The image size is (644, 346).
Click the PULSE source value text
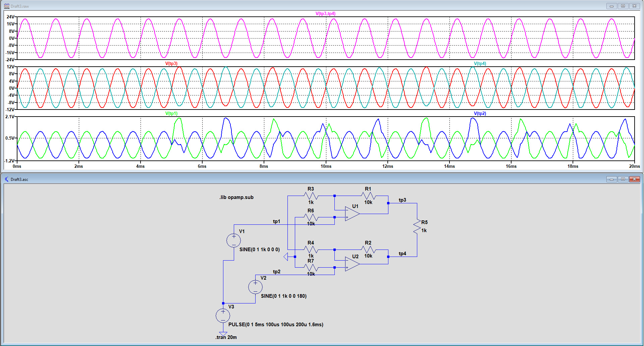[276, 325]
